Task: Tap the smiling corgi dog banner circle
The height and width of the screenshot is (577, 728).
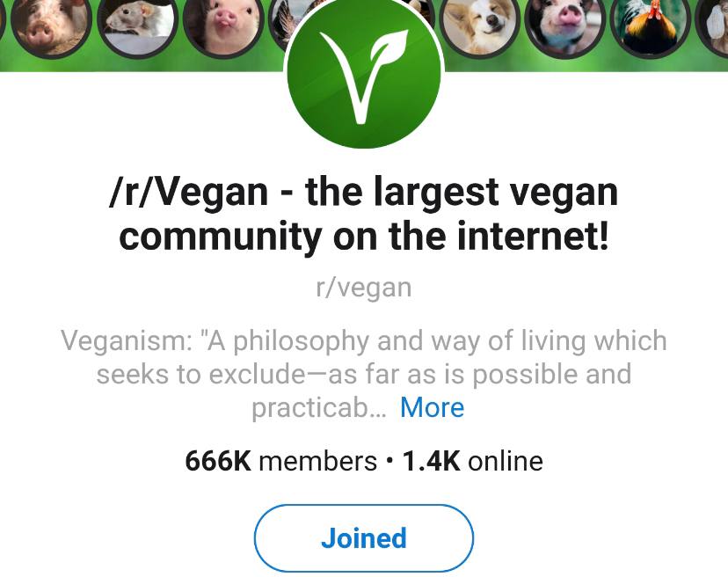Action: [x=479, y=26]
